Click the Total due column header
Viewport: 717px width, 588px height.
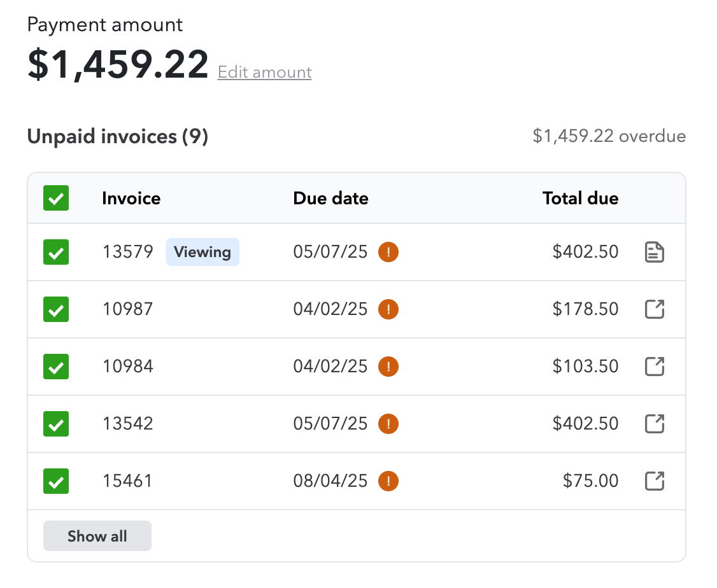point(580,199)
